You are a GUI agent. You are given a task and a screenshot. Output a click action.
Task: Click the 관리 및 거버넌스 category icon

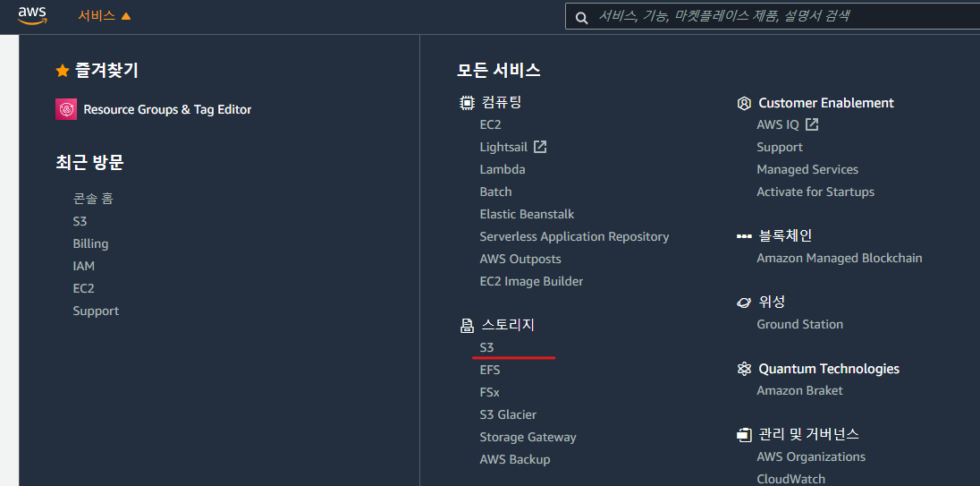744,434
